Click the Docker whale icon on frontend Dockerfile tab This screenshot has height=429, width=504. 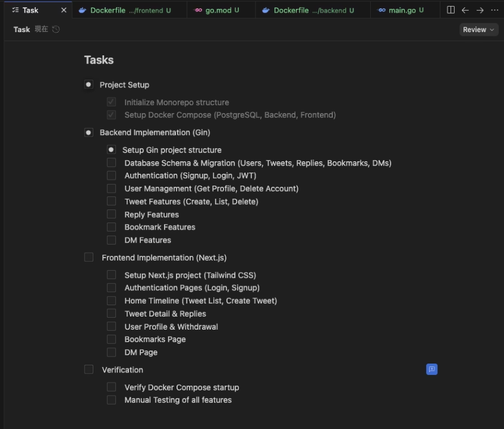click(83, 10)
